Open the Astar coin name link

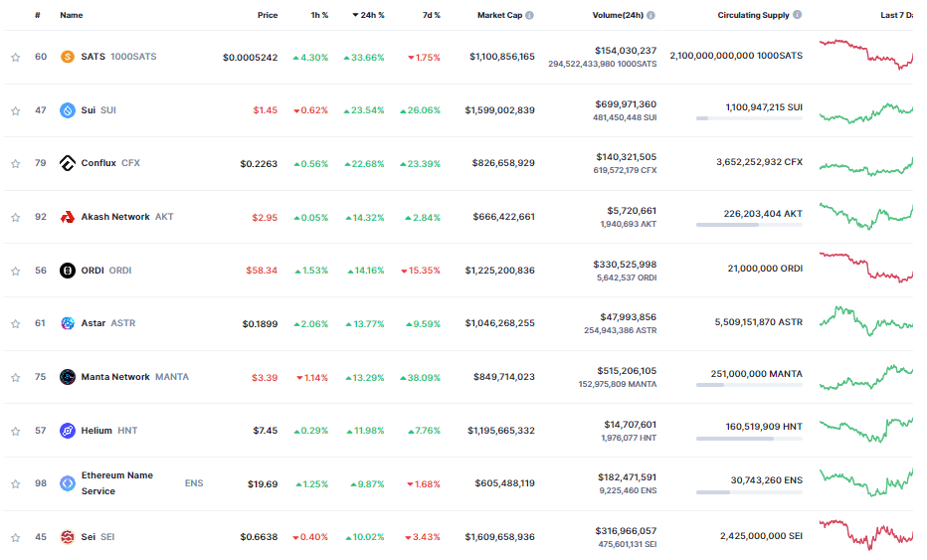coord(93,323)
